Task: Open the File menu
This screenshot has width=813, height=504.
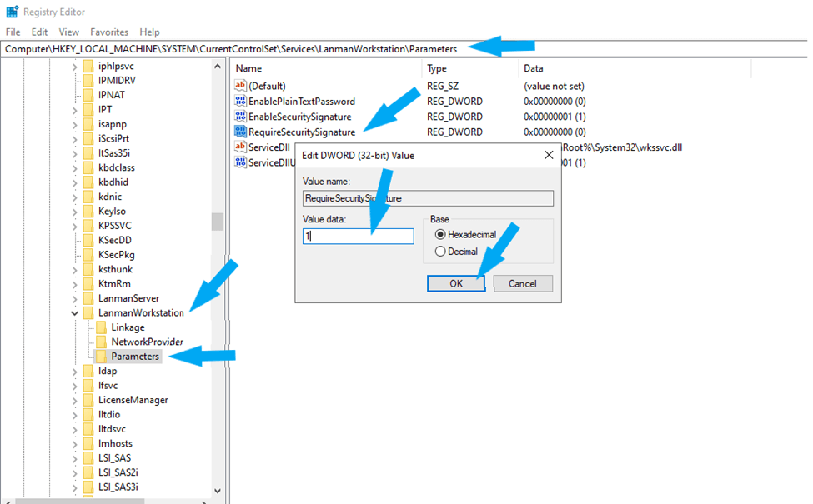Action: (13, 32)
